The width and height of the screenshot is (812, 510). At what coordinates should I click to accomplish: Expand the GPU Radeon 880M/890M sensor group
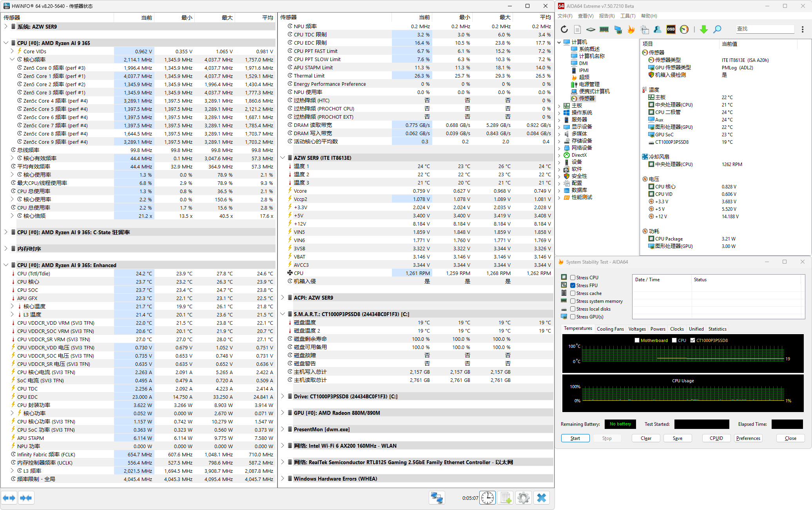tap(283, 413)
